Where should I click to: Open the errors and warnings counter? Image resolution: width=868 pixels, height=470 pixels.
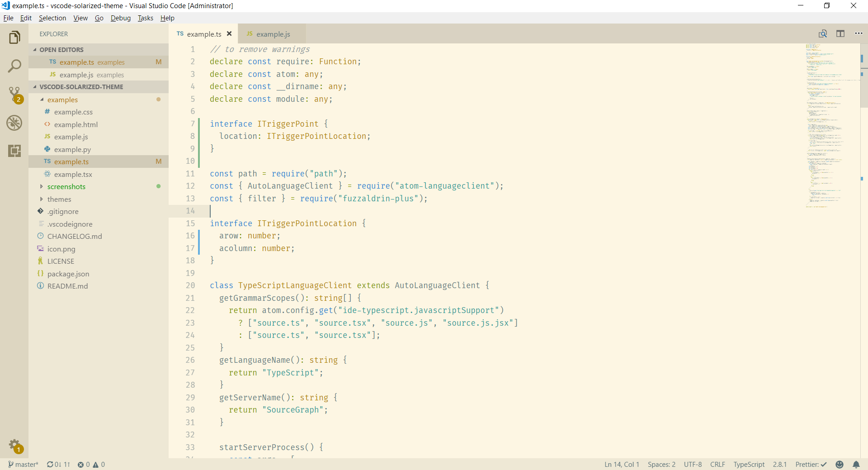click(90, 464)
